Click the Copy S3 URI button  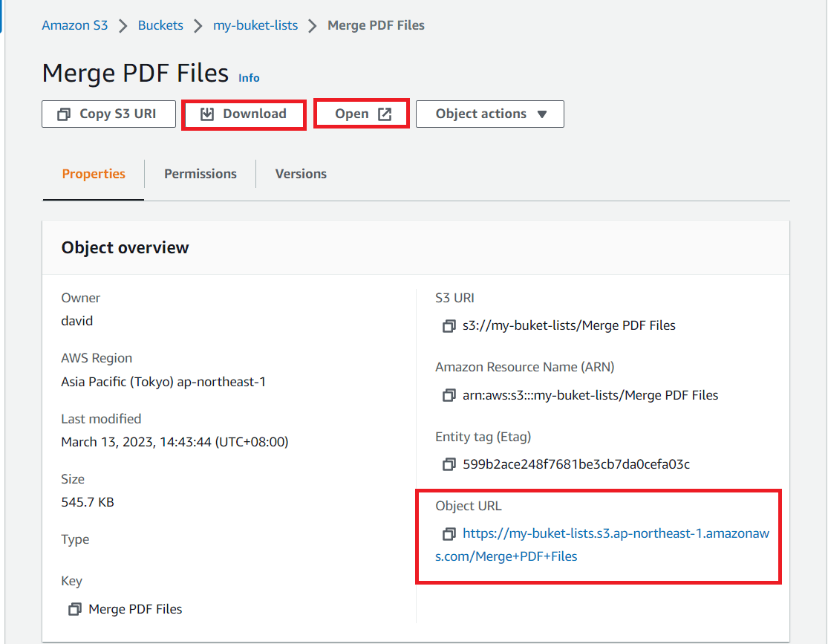108,114
